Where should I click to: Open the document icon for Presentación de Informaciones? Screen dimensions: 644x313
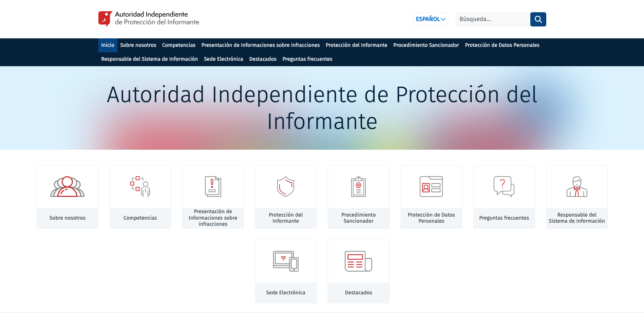click(x=213, y=186)
